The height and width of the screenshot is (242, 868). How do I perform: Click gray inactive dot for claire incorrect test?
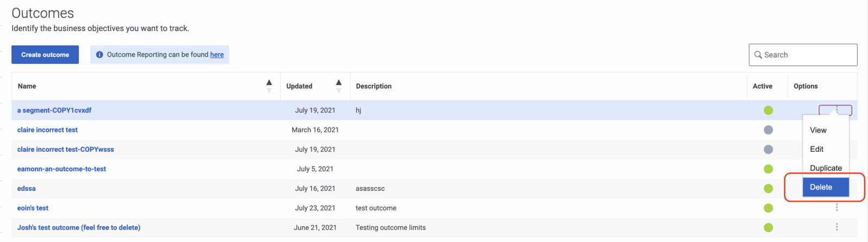pos(768,130)
